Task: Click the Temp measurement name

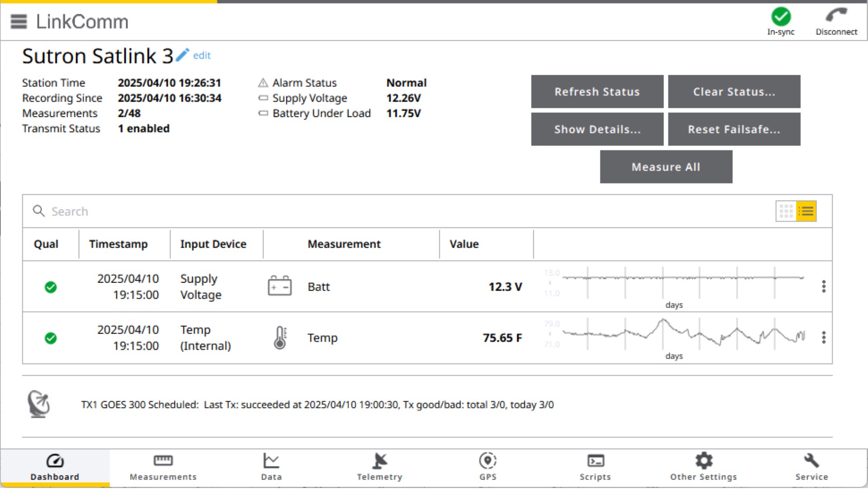Action: (x=323, y=338)
